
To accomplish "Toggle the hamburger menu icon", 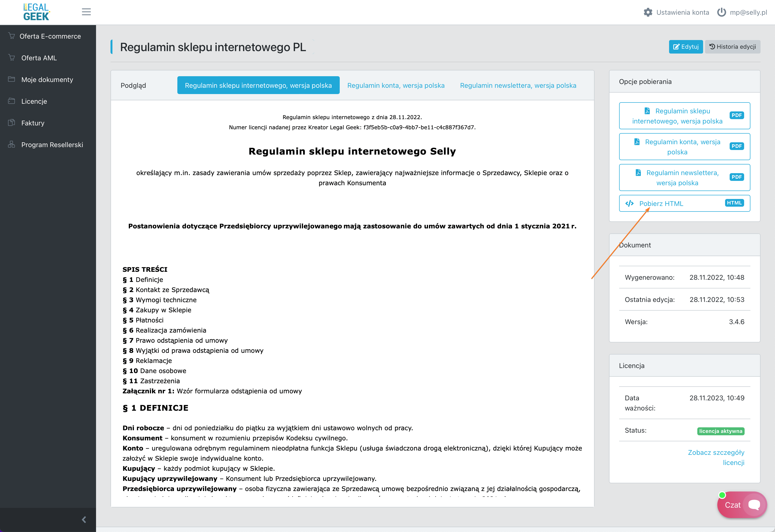I will (86, 12).
